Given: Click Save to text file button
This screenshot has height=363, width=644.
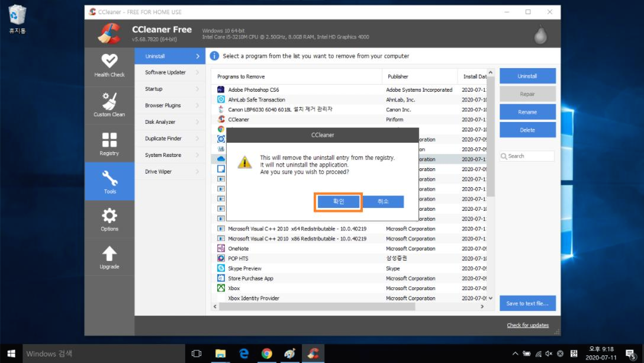Looking at the screenshot, I should [x=527, y=303].
